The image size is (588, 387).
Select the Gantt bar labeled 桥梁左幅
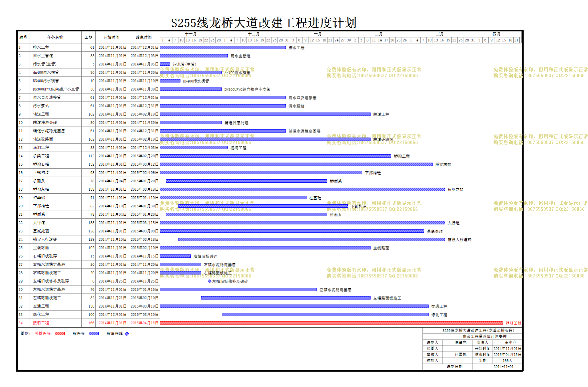(x=303, y=189)
